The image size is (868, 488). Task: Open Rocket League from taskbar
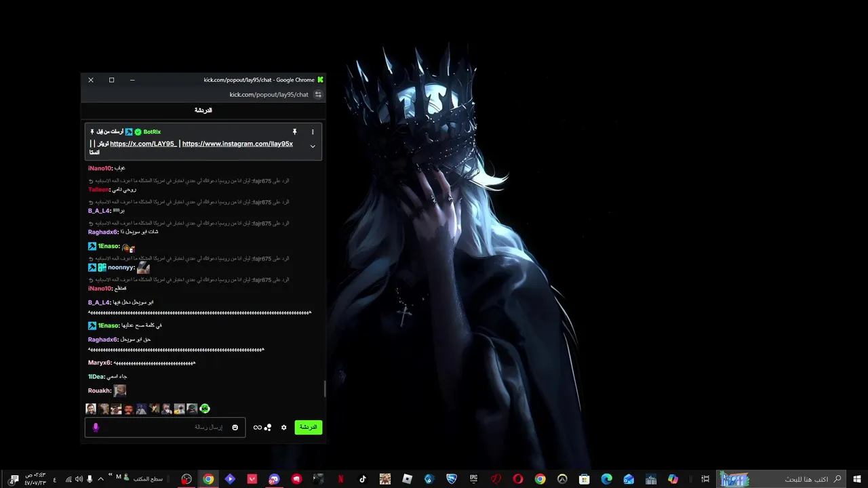pyautogui.click(x=452, y=479)
